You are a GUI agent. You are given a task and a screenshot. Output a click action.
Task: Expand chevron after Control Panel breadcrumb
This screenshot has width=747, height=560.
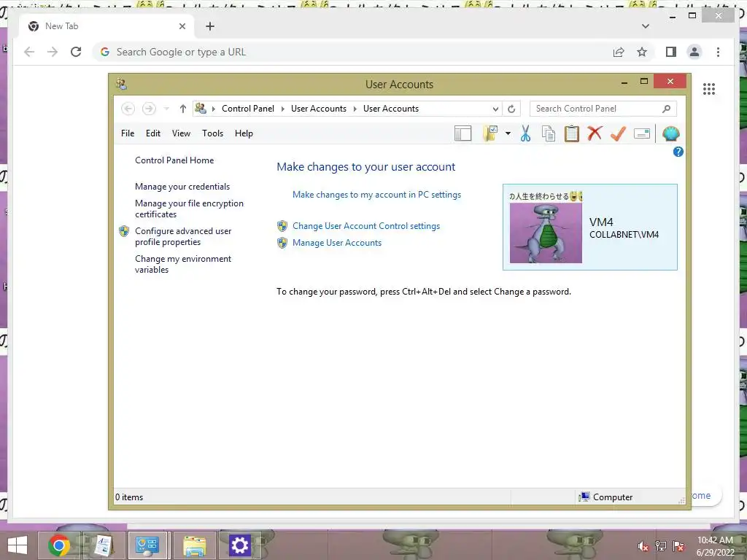[x=282, y=109]
